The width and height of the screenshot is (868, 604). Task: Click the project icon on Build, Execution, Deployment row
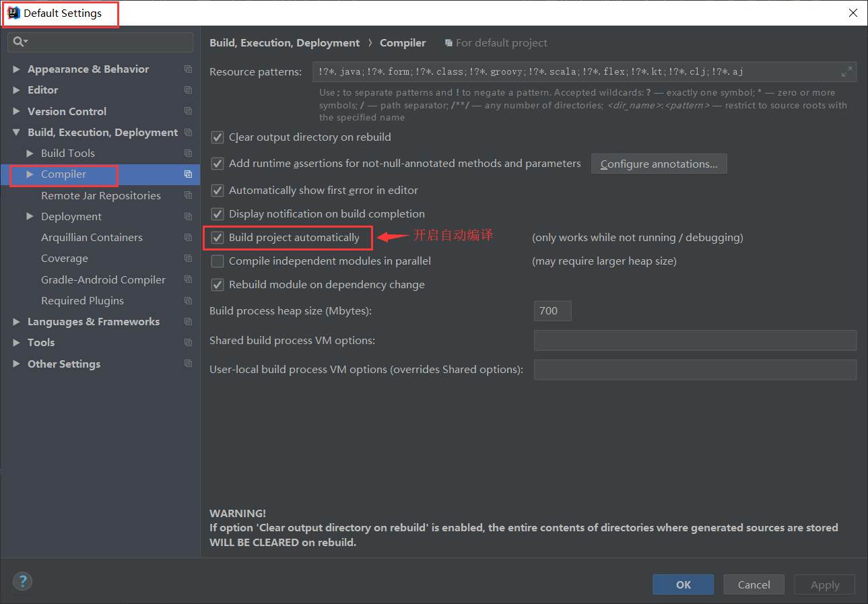pos(188,133)
